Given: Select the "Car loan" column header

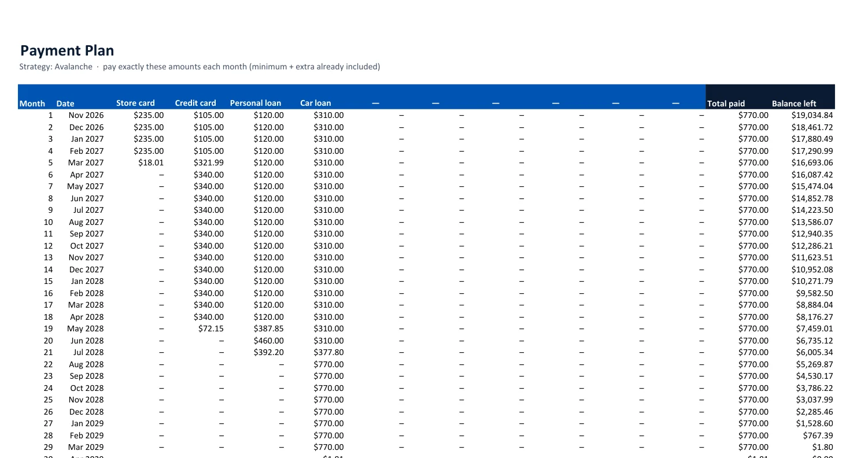Looking at the screenshot, I should (316, 104).
